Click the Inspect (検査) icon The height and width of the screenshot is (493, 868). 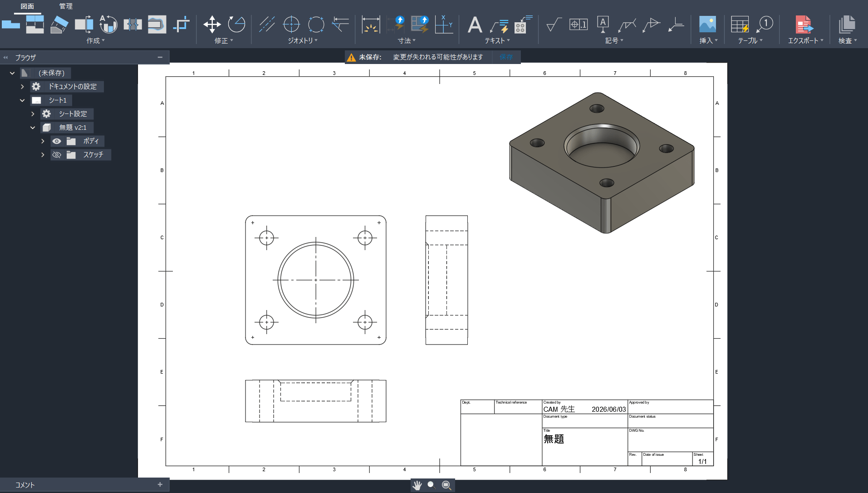pyautogui.click(x=847, y=24)
